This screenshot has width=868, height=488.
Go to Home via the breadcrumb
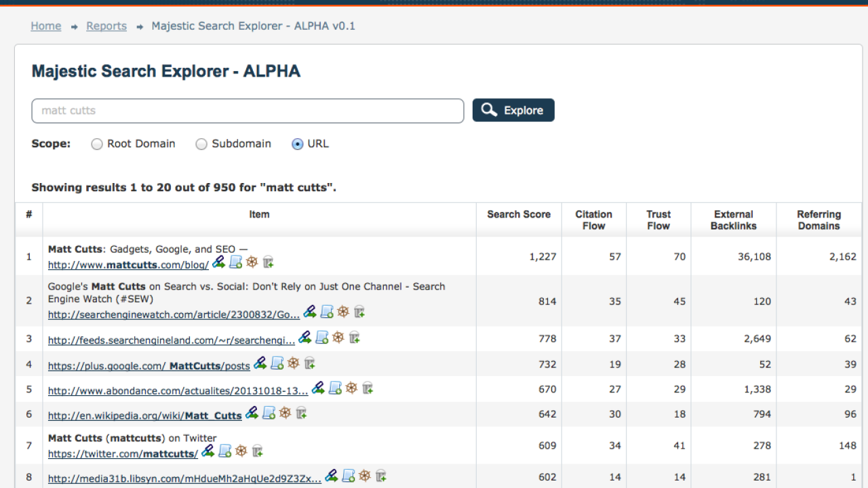tap(46, 26)
